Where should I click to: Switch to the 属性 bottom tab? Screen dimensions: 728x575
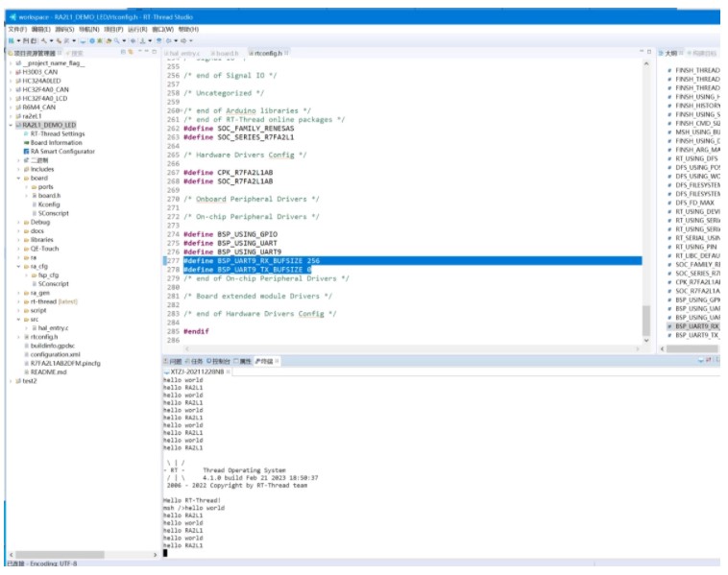(x=242, y=361)
